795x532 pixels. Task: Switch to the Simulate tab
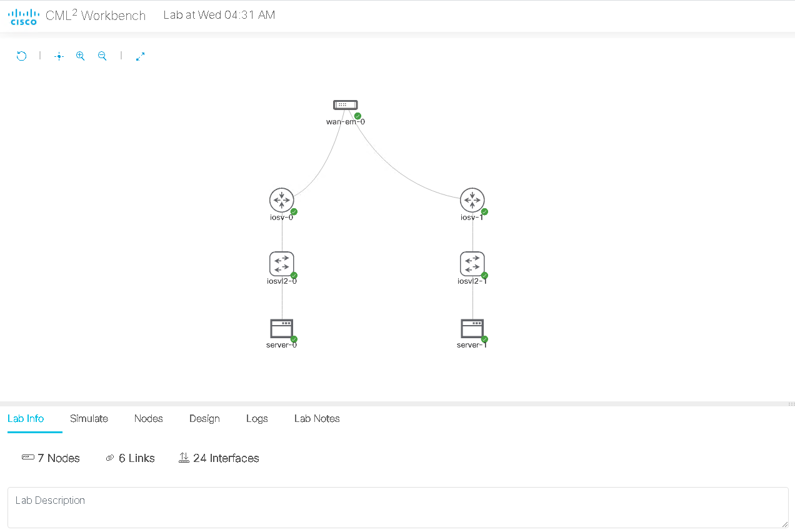pyautogui.click(x=88, y=419)
